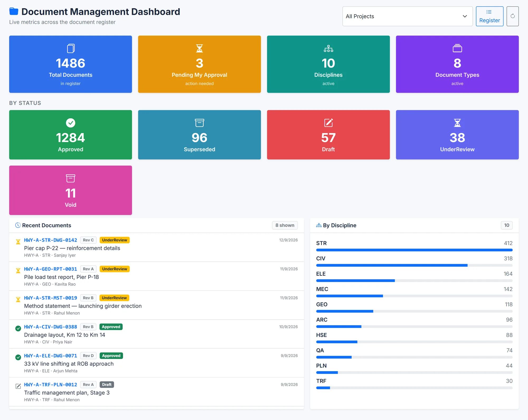Open document HWY-A-GEO-RPT-0031
Image resolution: width=528 pixels, height=420 pixels.
point(50,269)
